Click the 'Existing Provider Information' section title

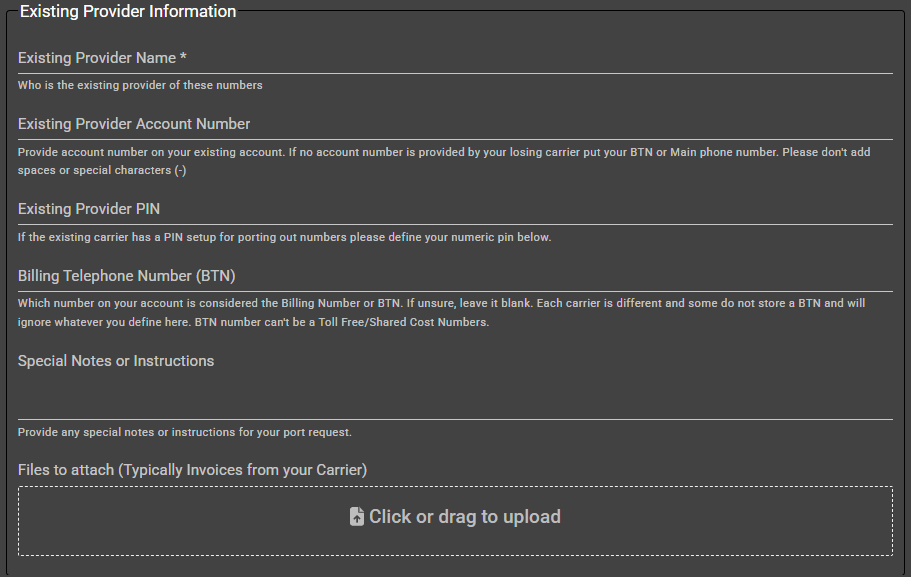point(128,12)
